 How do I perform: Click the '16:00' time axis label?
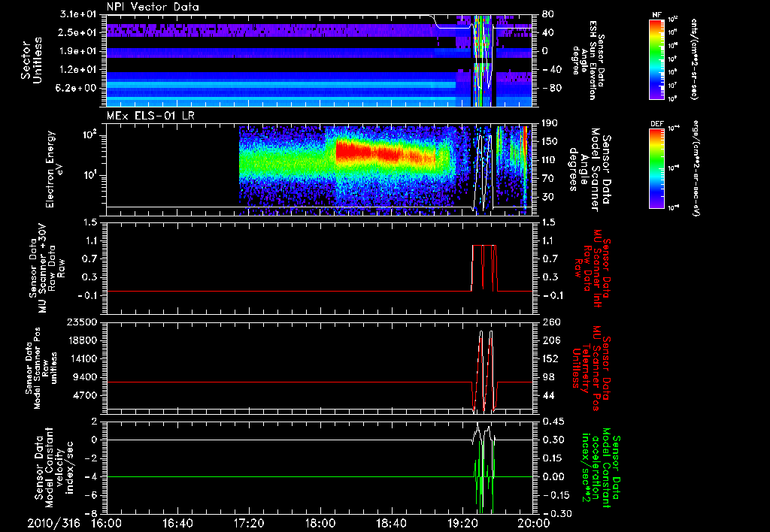(107, 523)
